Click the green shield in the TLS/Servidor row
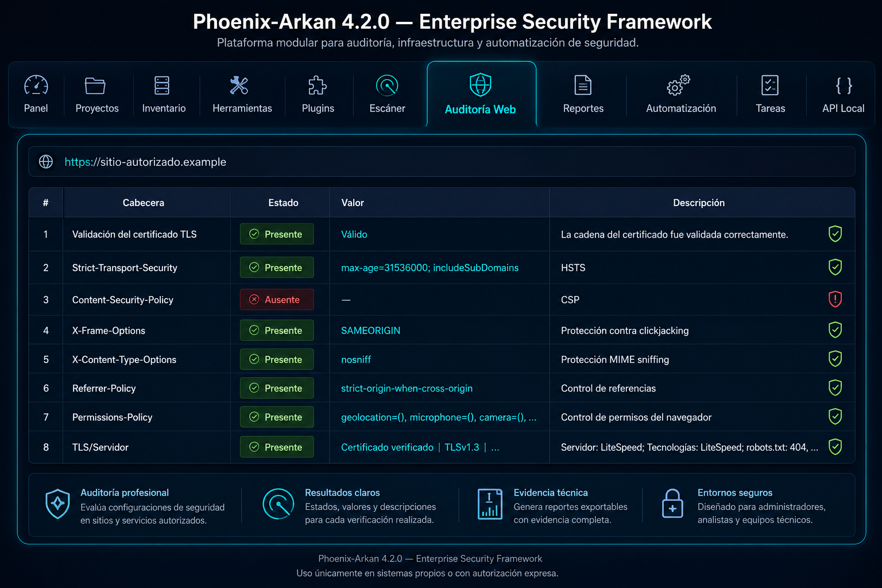This screenshot has height=588, width=882. tap(835, 447)
